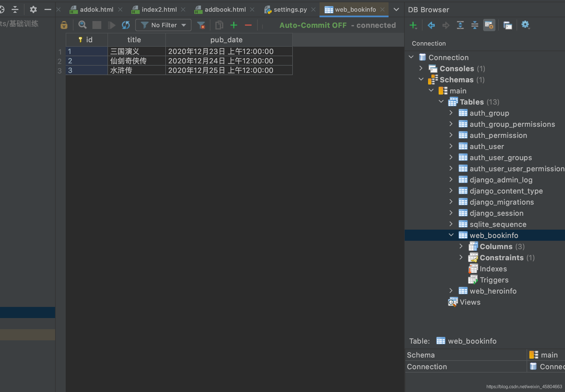The image size is (565, 392).
Task: Switch to the settings.py tab
Action: pos(290,10)
